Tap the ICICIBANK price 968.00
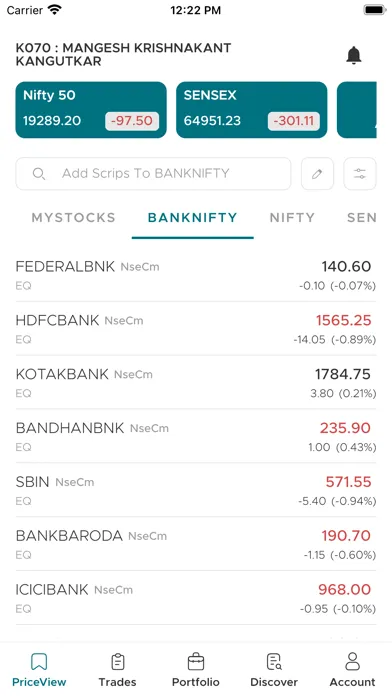This screenshot has width=392, height=696. pyautogui.click(x=344, y=589)
